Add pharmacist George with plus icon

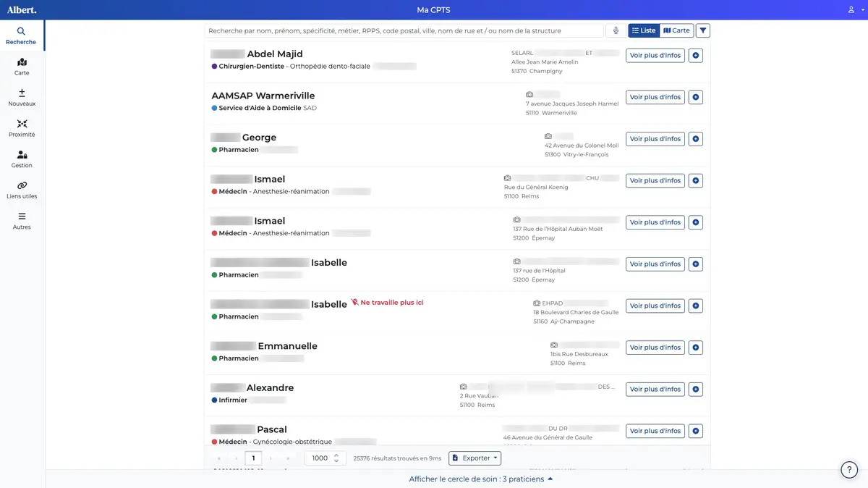click(695, 139)
